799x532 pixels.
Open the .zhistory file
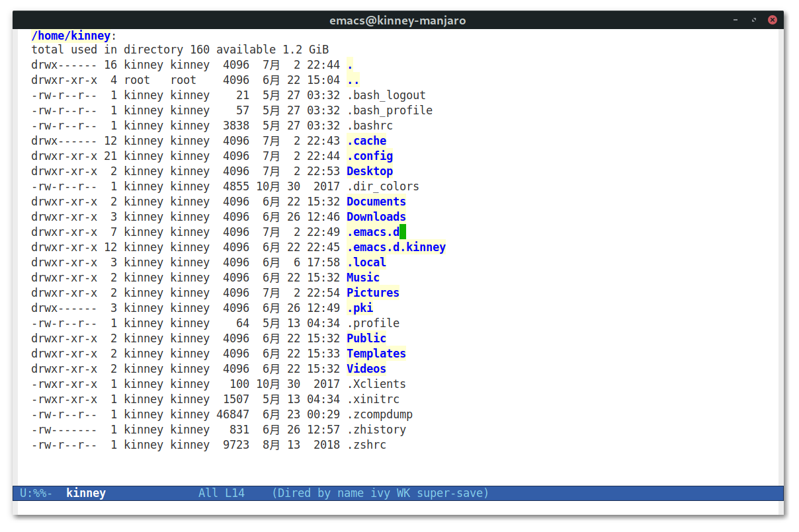point(376,430)
